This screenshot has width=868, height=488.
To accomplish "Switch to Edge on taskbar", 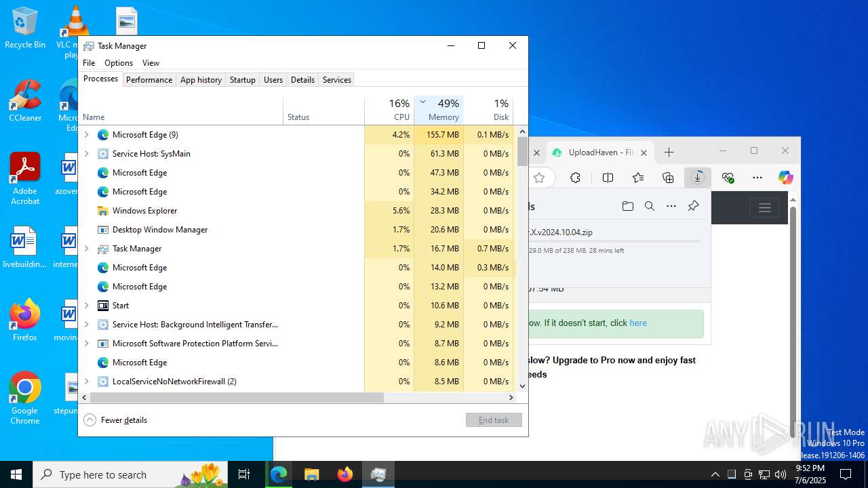I will [x=279, y=474].
